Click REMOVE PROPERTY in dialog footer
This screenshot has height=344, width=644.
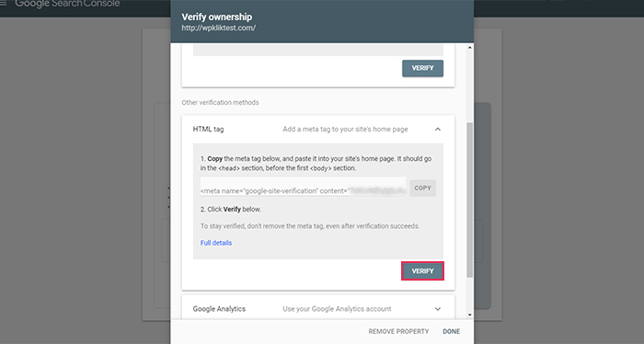pyautogui.click(x=398, y=331)
